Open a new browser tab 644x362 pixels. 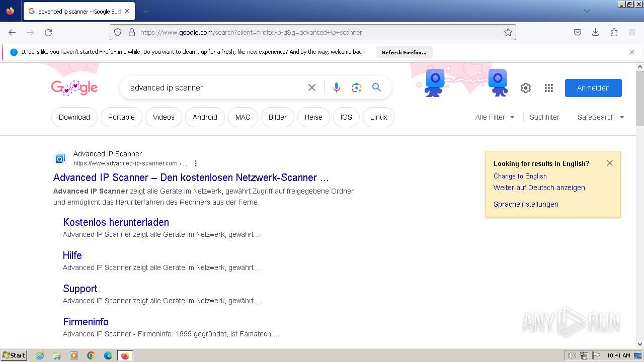coord(145,11)
